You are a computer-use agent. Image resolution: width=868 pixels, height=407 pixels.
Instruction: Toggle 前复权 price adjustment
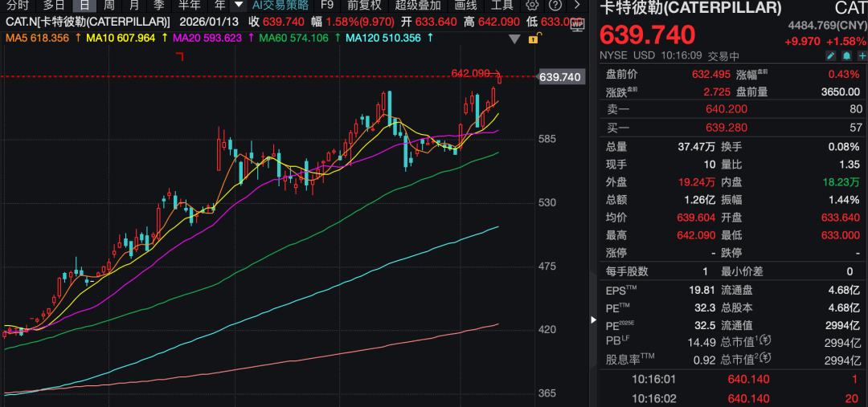point(364,4)
